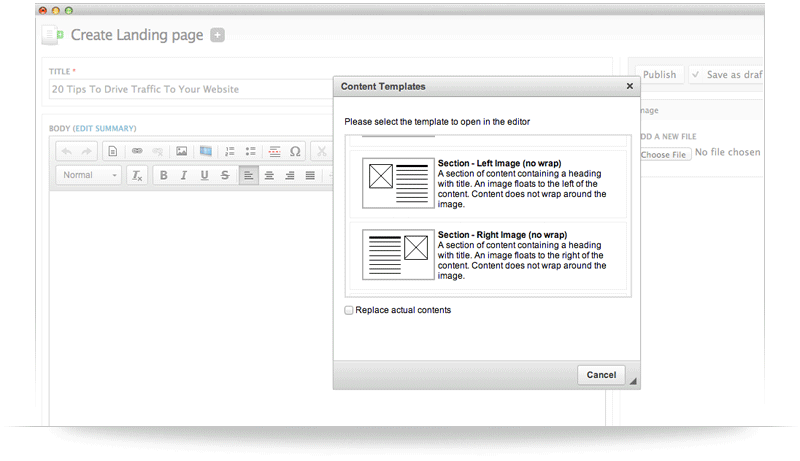Remove formatting with the Tx icon

tap(137, 175)
